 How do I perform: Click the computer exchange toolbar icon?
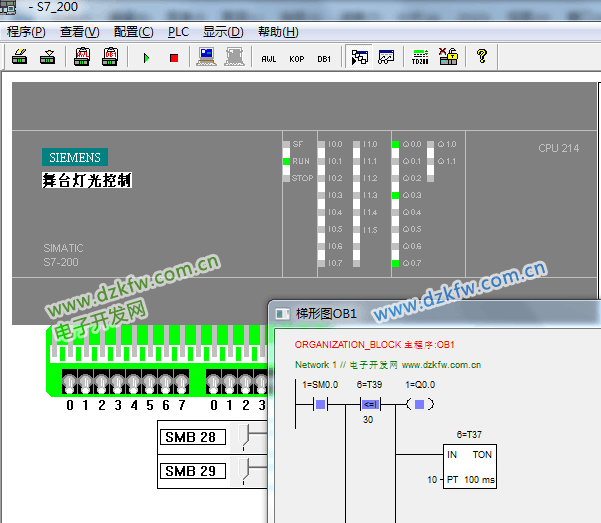(x=206, y=57)
